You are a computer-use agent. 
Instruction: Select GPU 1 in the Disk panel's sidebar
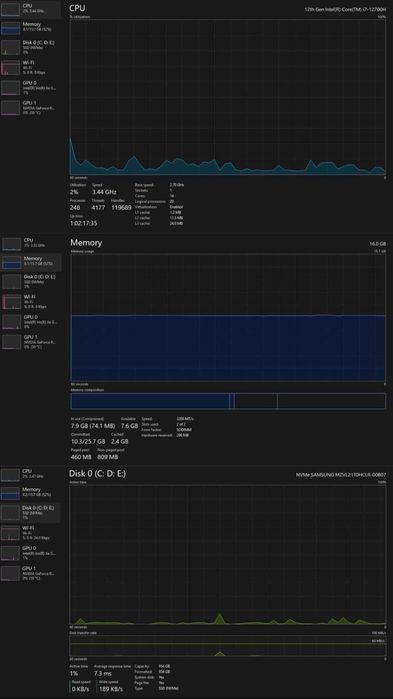point(30,573)
